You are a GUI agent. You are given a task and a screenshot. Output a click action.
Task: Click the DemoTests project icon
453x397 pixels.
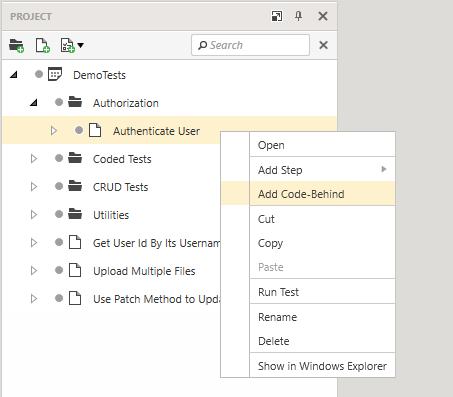(55, 74)
